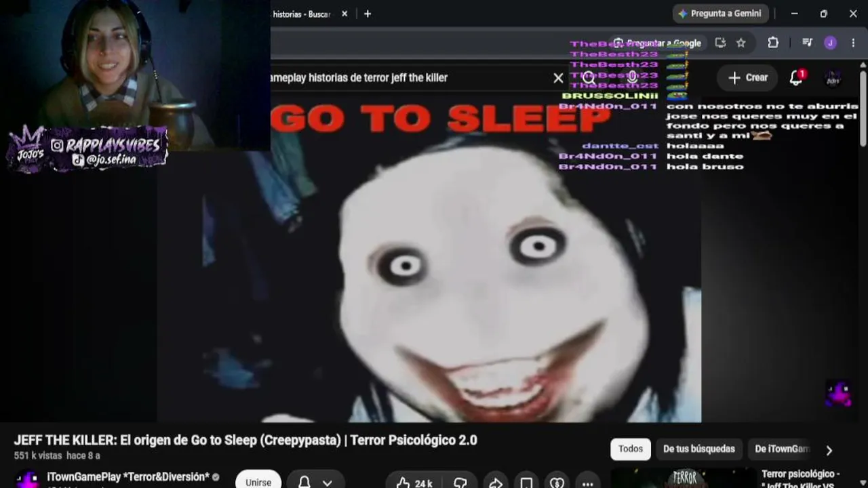The image size is (868, 488).
Task: Select the 'De iTownGam…' filter chip
Action: pos(783,449)
